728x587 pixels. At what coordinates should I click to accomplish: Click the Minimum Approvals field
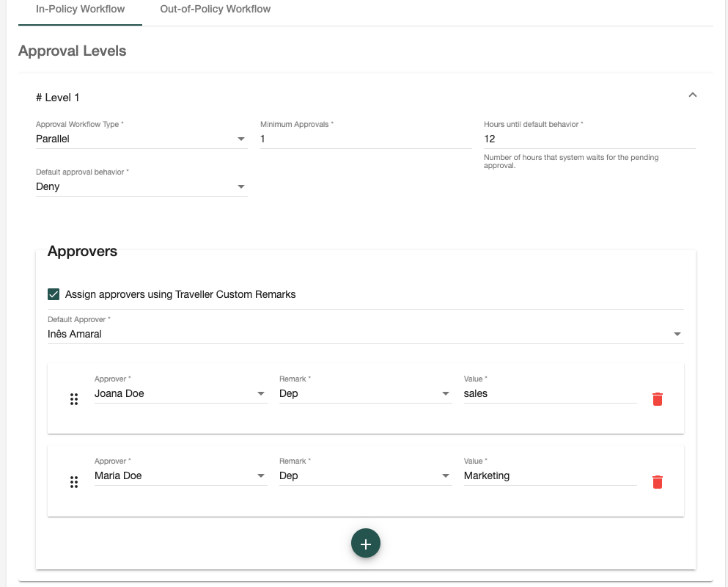(x=365, y=139)
